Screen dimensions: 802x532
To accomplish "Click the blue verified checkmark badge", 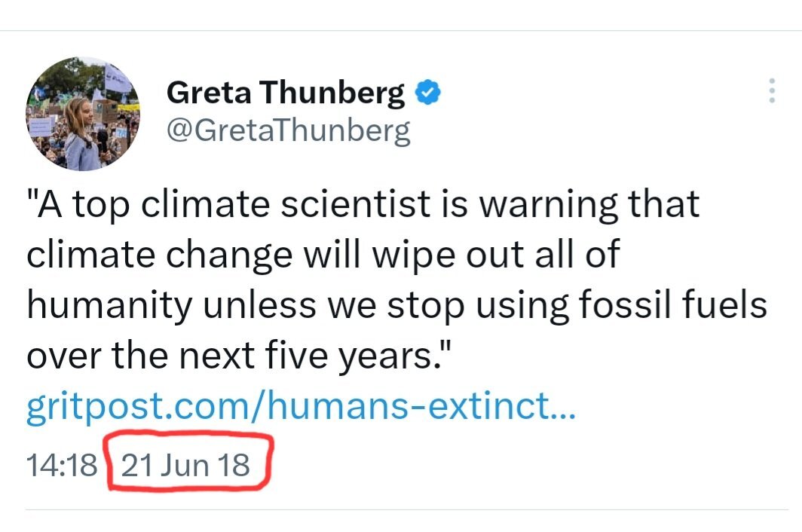I will click(x=429, y=93).
